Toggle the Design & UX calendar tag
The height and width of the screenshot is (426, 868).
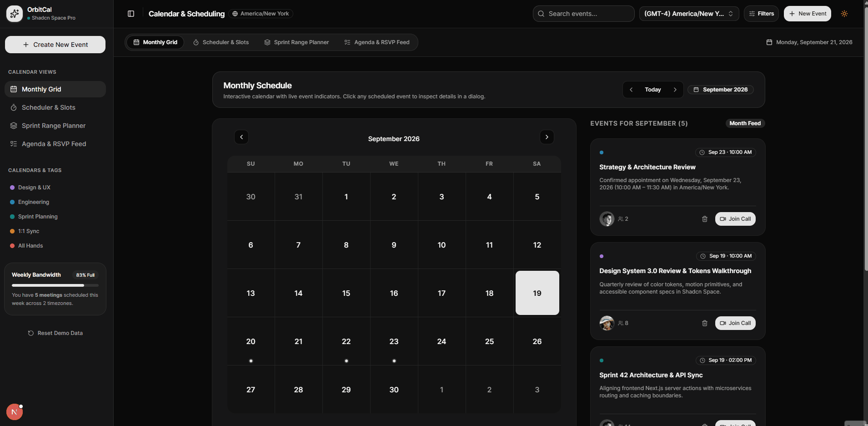point(30,188)
